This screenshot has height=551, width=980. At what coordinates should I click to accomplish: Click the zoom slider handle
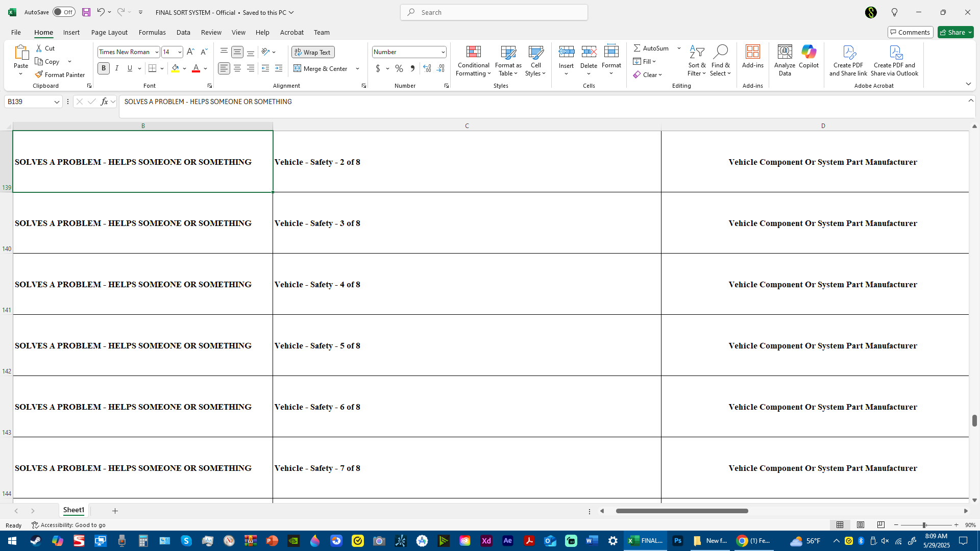(924, 525)
